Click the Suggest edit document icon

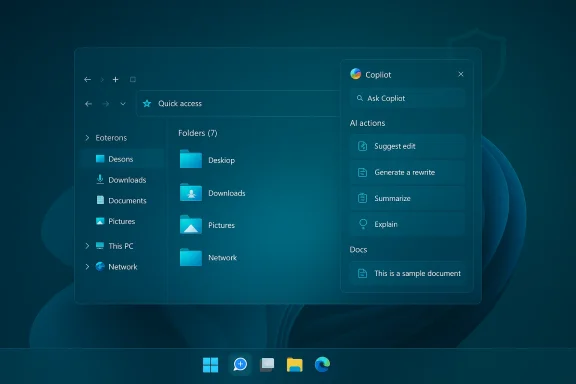(x=363, y=146)
